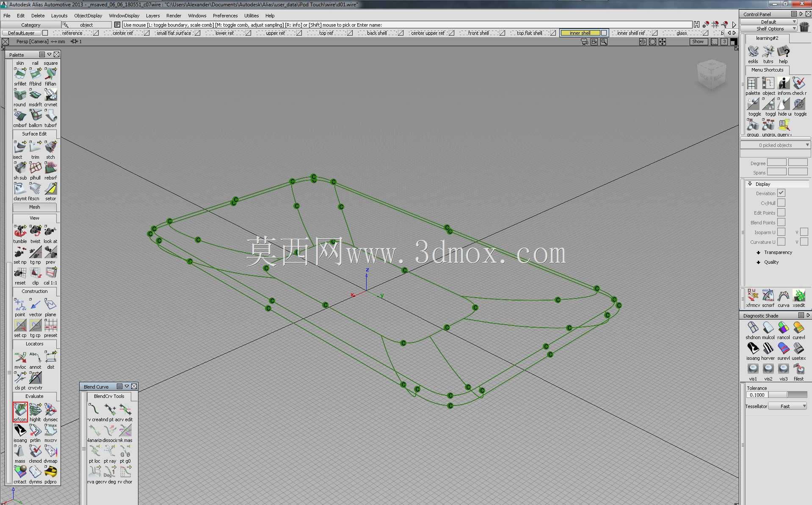Open the Tessellator Fast dropdown
This screenshot has height=505, width=812.
coord(787,406)
